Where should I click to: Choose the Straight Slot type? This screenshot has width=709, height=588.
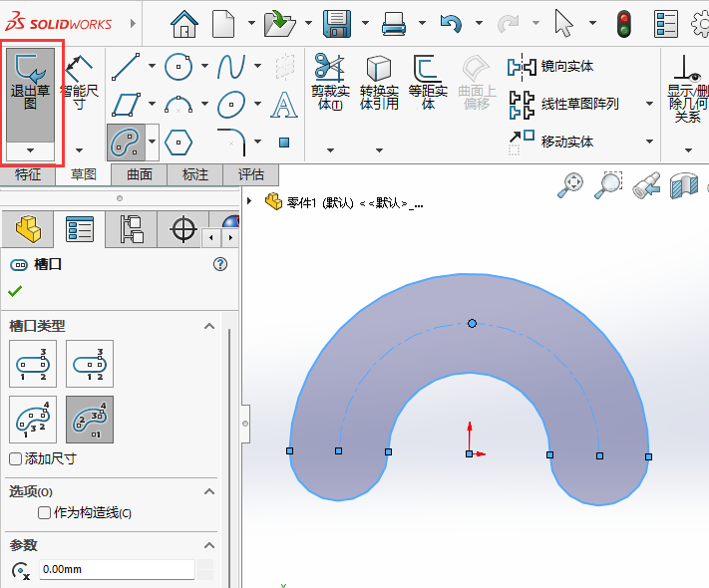point(33,364)
